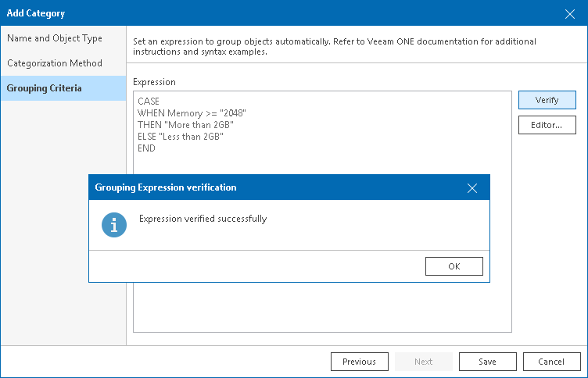Open the Categorization Method step
The height and width of the screenshot is (378, 588).
[55, 63]
